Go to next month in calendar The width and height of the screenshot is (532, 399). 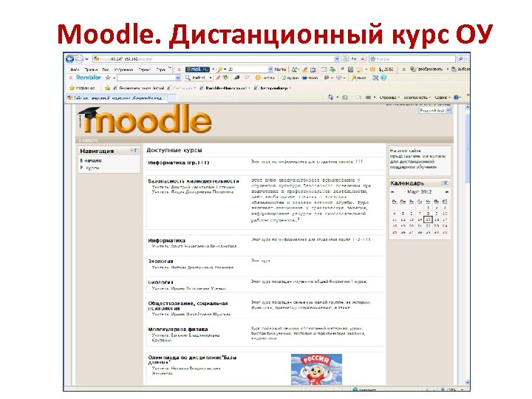click(447, 192)
